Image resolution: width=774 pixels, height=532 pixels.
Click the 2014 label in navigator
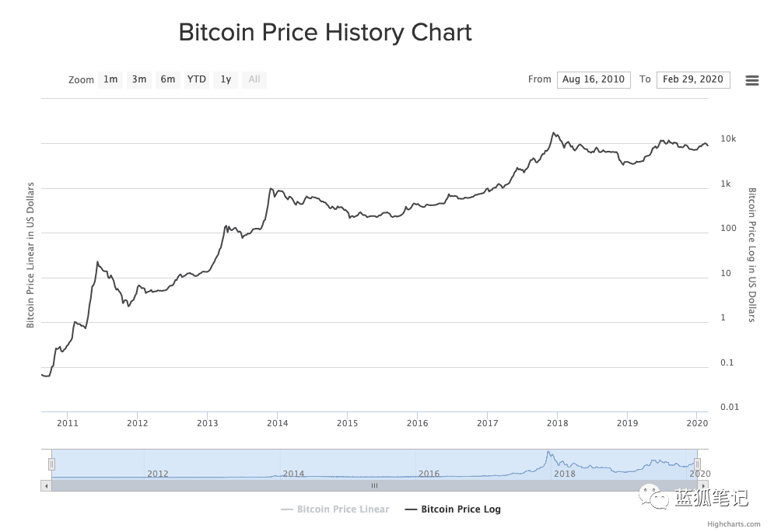coord(293,474)
